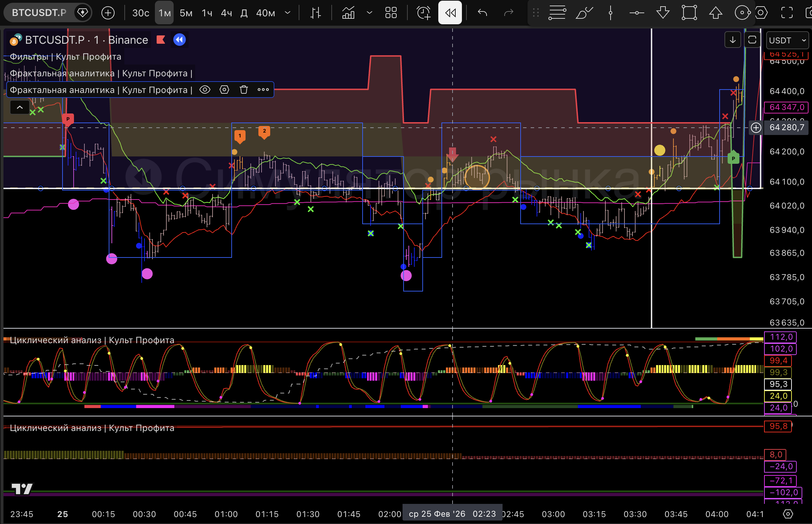Click the 64 347,0 magenta price label
This screenshot has height=524, width=812.
(x=787, y=107)
